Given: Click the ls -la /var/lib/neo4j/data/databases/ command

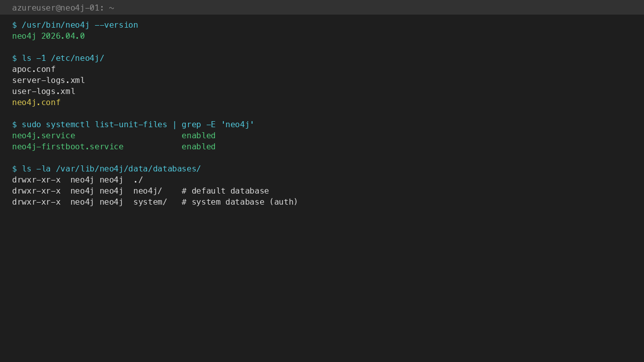Looking at the screenshot, I should (x=107, y=169).
